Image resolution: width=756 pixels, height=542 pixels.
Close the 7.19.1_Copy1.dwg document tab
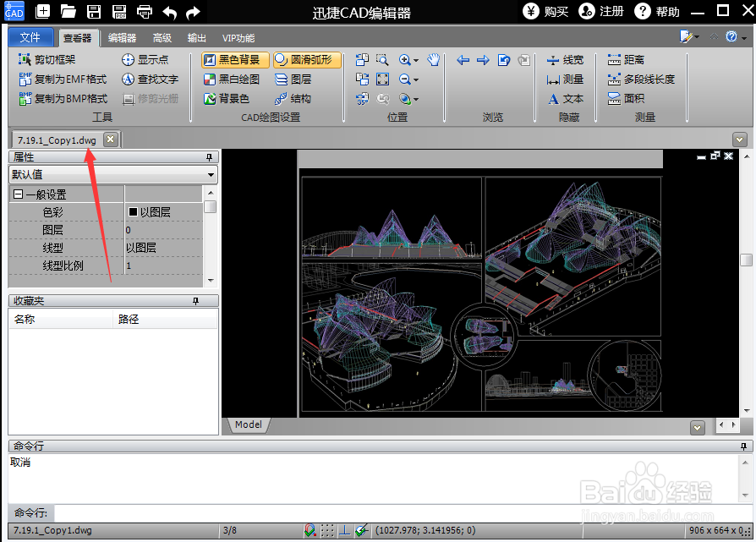click(x=111, y=140)
